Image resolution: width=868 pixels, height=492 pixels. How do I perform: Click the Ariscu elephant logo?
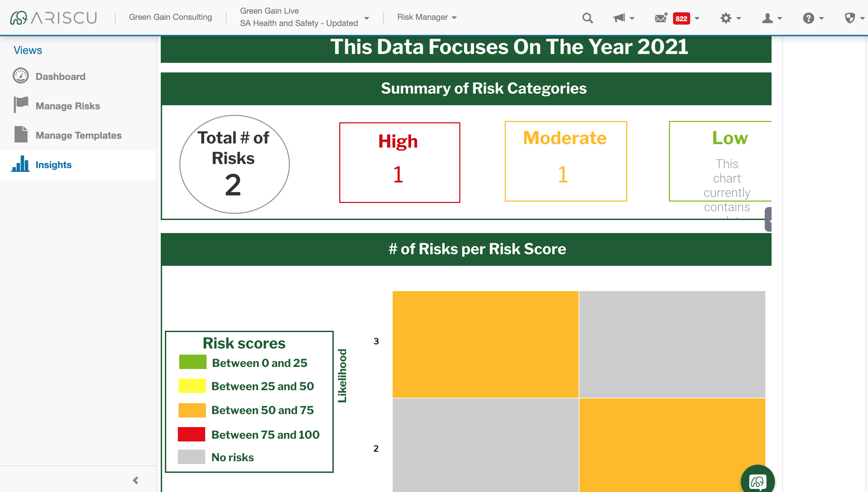point(19,18)
